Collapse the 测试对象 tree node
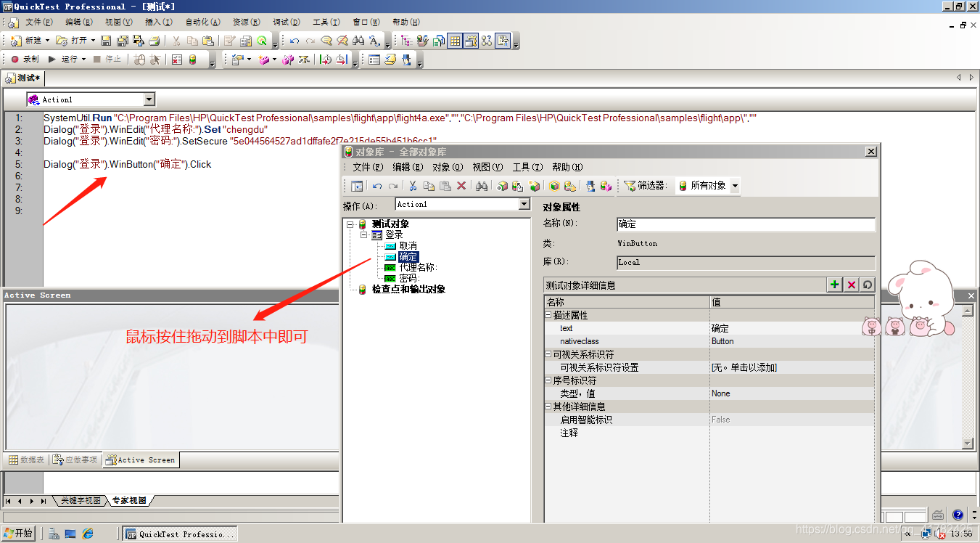Viewport: 980px width, 543px height. [350, 224]
